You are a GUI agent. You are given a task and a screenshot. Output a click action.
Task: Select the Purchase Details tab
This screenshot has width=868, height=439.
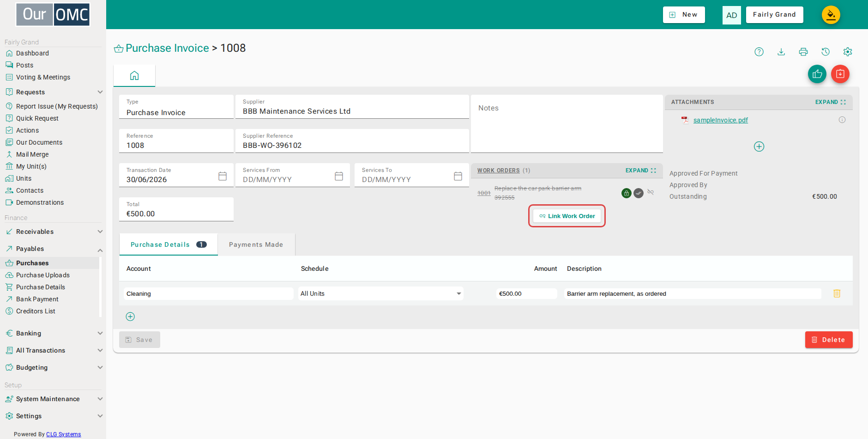pyautogui.click(x=169, y=244)
